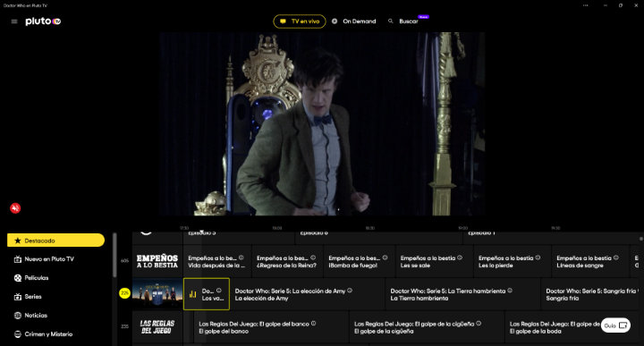The width and height of the screenshot is (644, 346).
Task: Open Las Reglas del Juego channel logo
Action: [x=157, y=326]
